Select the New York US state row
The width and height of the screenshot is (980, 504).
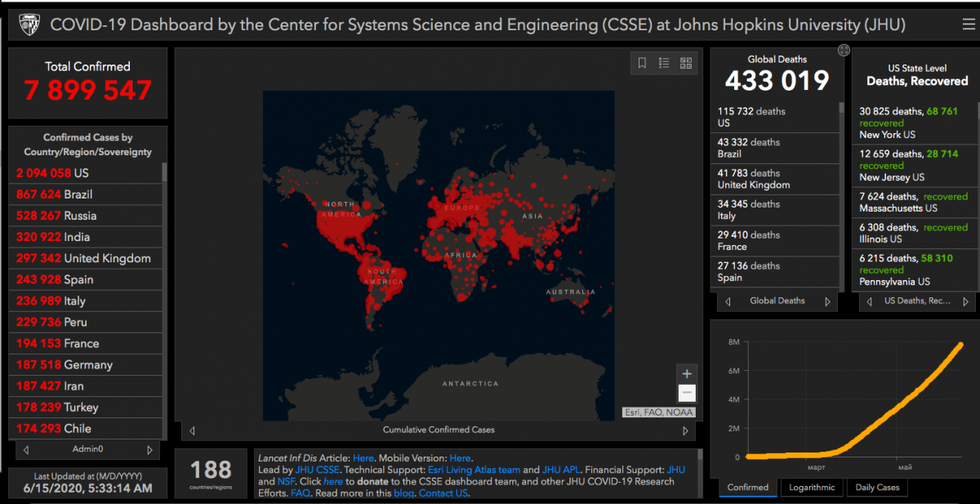pyautogui.click(x=914, y=123)
